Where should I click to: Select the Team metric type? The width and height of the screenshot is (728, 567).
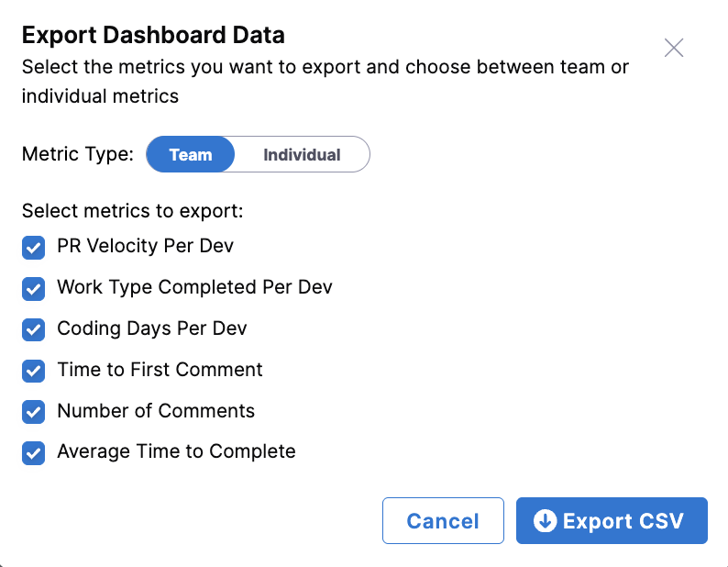[191, 155]
